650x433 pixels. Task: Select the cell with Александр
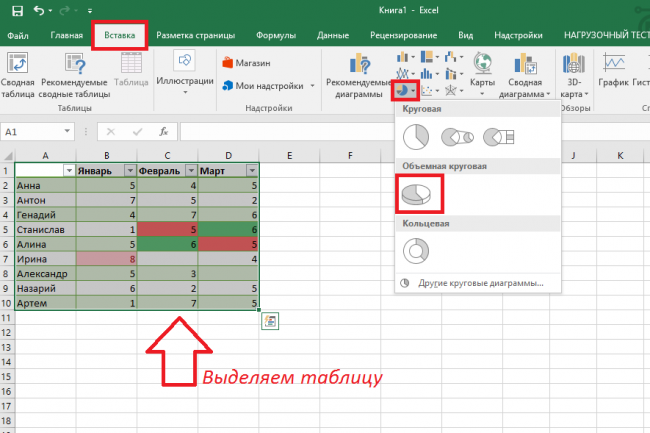pos(46,274)
